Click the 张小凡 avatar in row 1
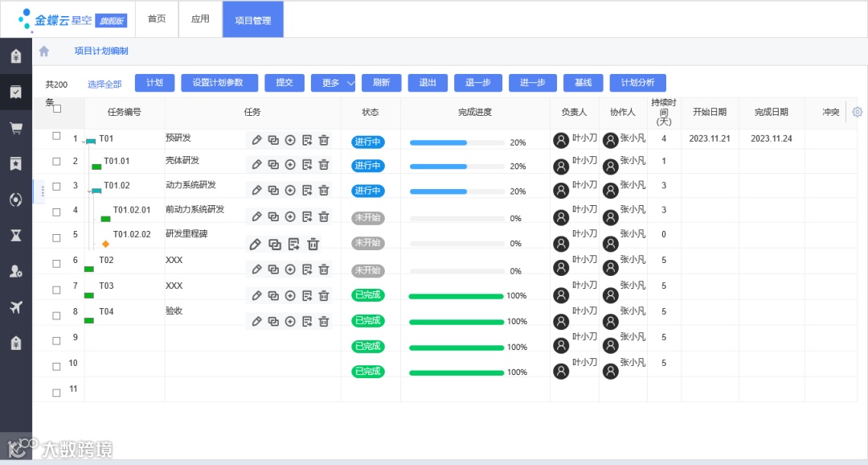This screenshot has height=465, width=868. click(x=610, y=140)
